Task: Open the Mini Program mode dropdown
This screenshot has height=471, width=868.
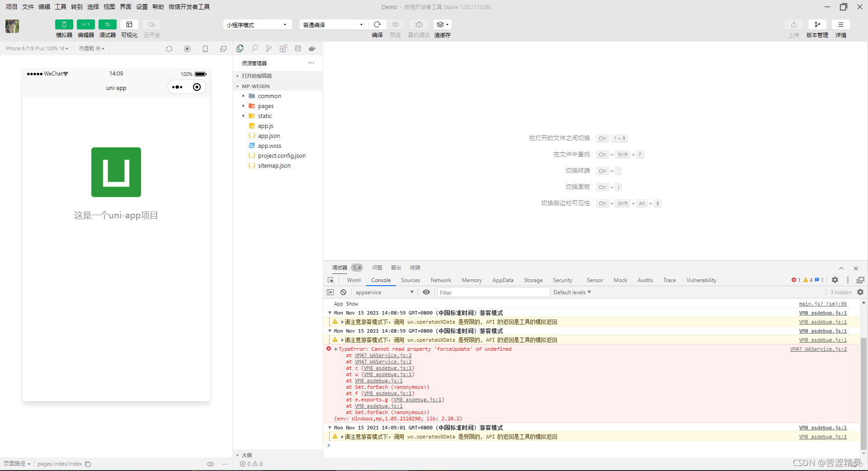Action: (257, 24)
